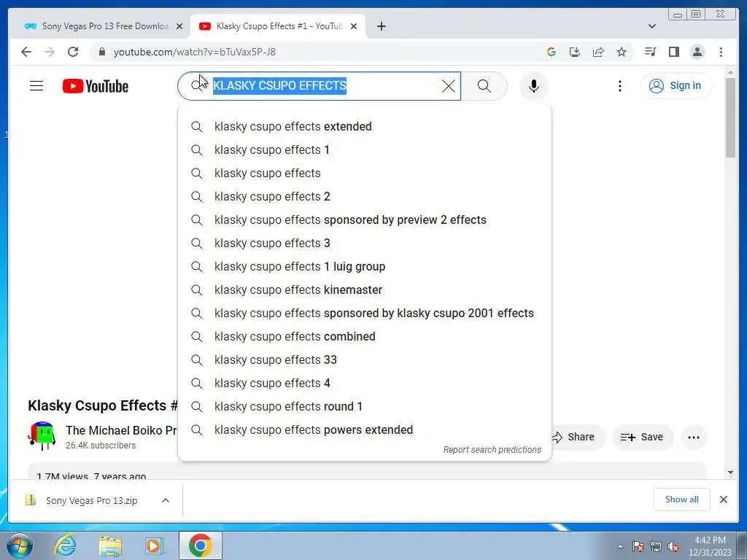747x560 pixels.
Task: Open more actions ellipsis under video
Action: [x=694, y=437]
